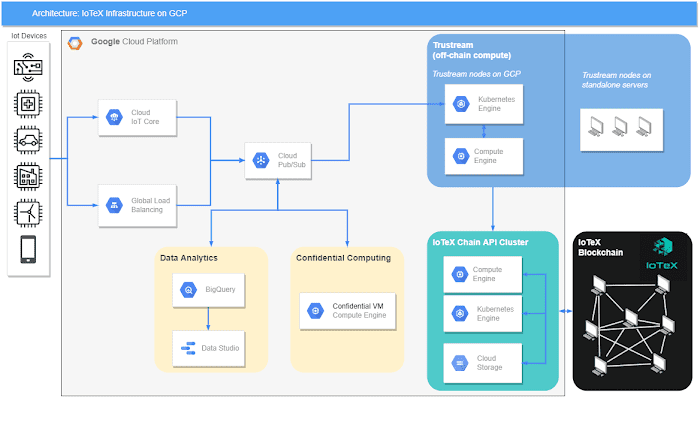Click the Architecture: IoTeX Infrastructure title bar
The width and height of the screenshot is (700, 440).
(349, 13)
